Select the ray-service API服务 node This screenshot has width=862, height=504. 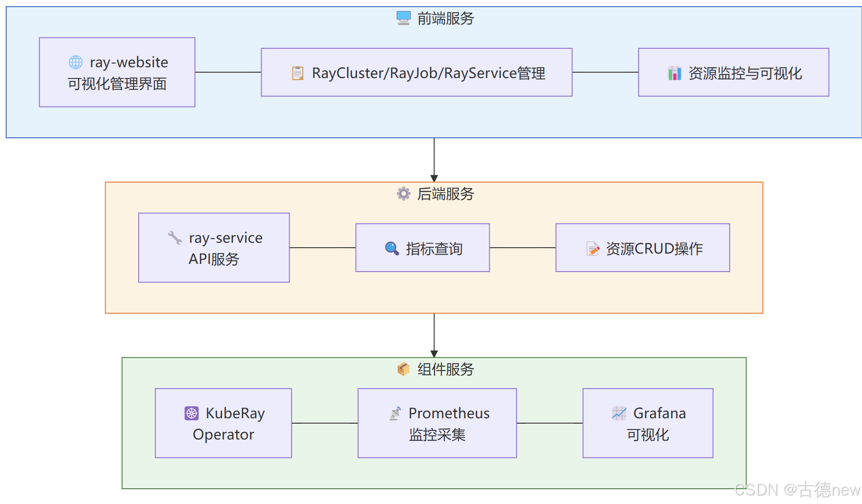[x=214, y=248]
